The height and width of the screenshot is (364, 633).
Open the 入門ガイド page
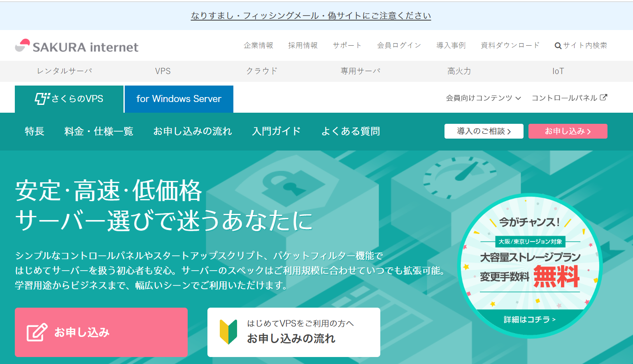coord(277,131)
